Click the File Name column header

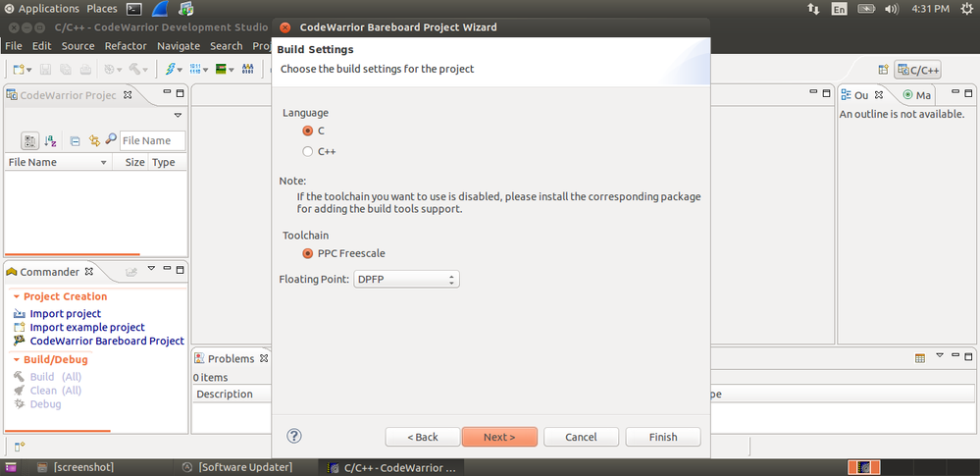[59, 162]
